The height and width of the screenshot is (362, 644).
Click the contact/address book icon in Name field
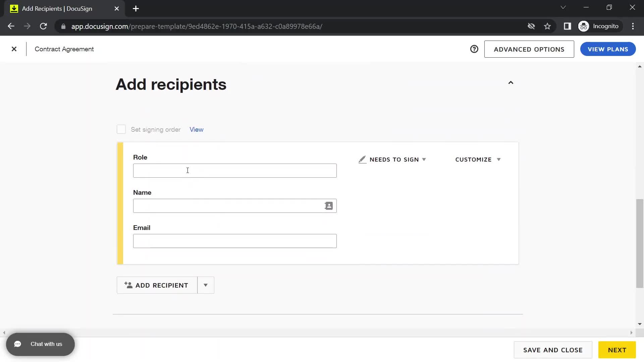point(329,205)
